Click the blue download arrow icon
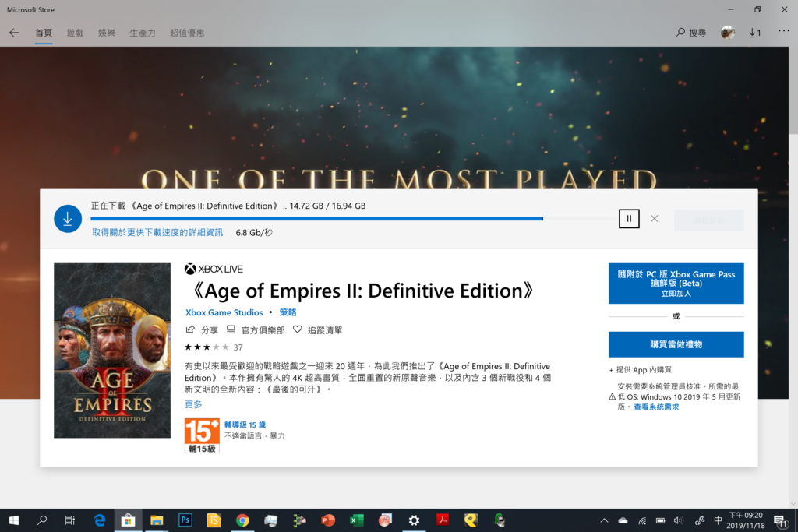798x532 pixels. pyautogui.click(x=68, y=219)
